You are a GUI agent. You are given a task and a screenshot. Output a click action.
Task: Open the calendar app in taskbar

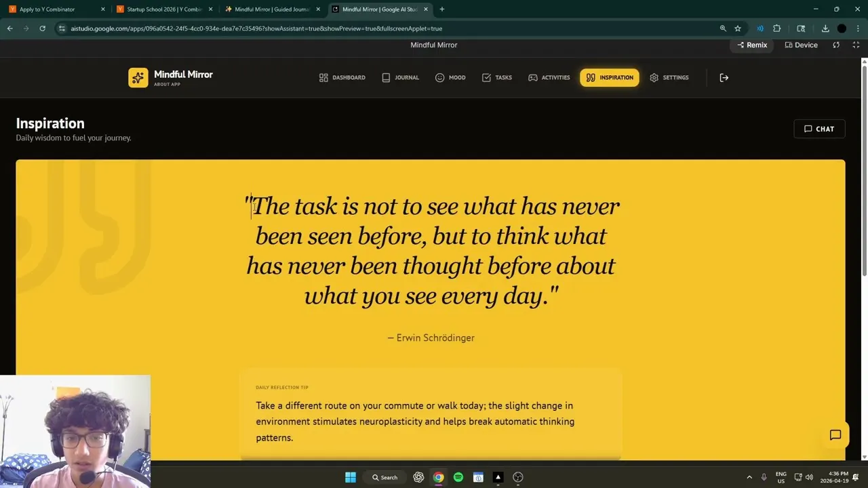pos(478,477)
